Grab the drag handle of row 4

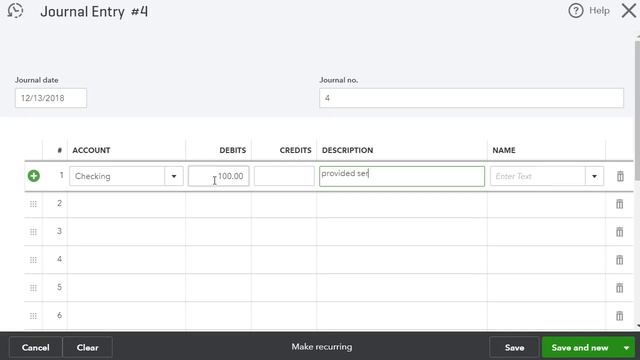pyautogui.click(x=33, y=260)
